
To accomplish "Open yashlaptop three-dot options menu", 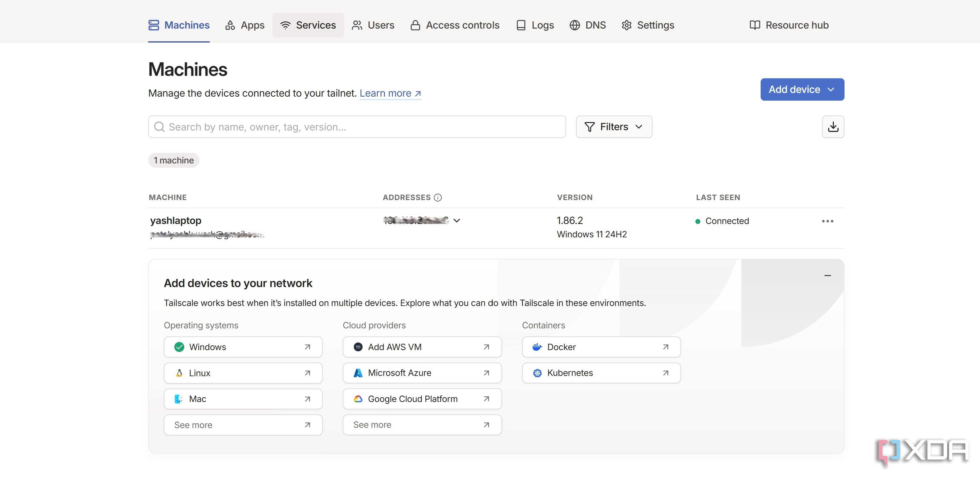I will (x=827, y=221).
